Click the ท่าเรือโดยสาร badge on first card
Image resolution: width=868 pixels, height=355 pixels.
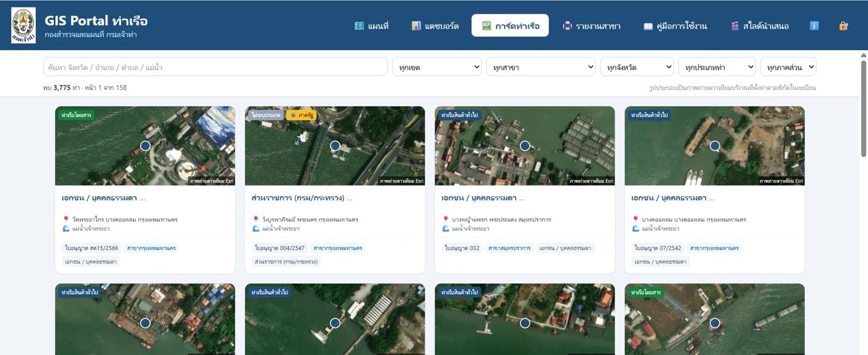pyautogui.click(x=76, y=115)
